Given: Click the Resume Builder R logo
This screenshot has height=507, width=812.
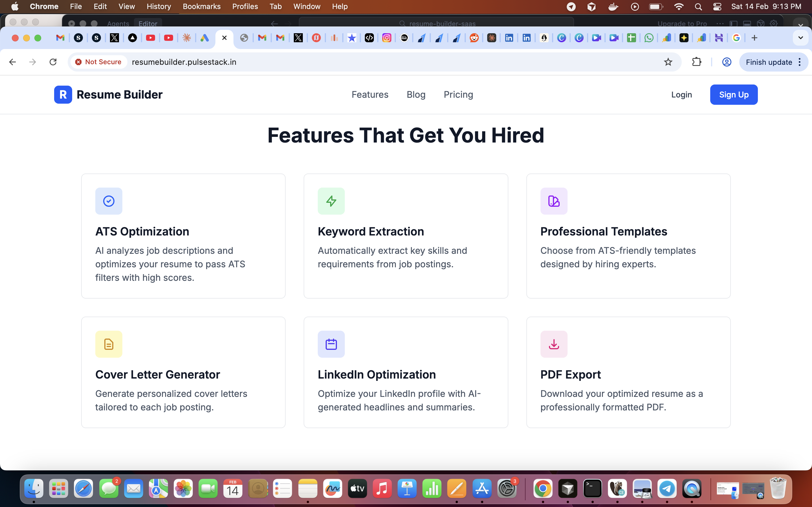Looking at the screenshot, I should (x=63, y=95).
